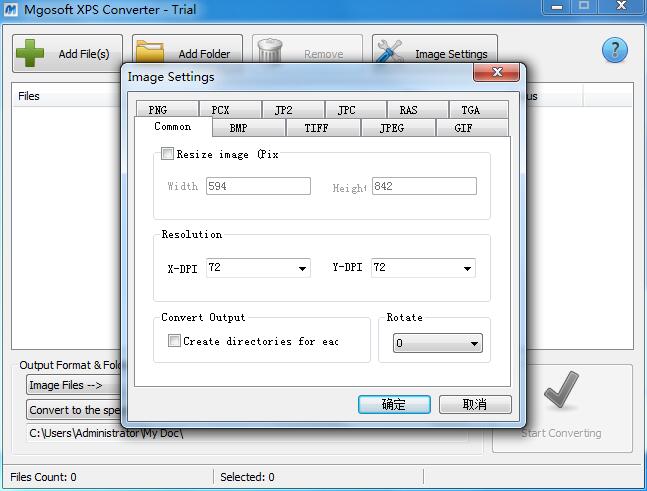The width and height of the screenshot is (647, 491).
Task: Open the JPEG tab
Action: [x=399, y=128]
